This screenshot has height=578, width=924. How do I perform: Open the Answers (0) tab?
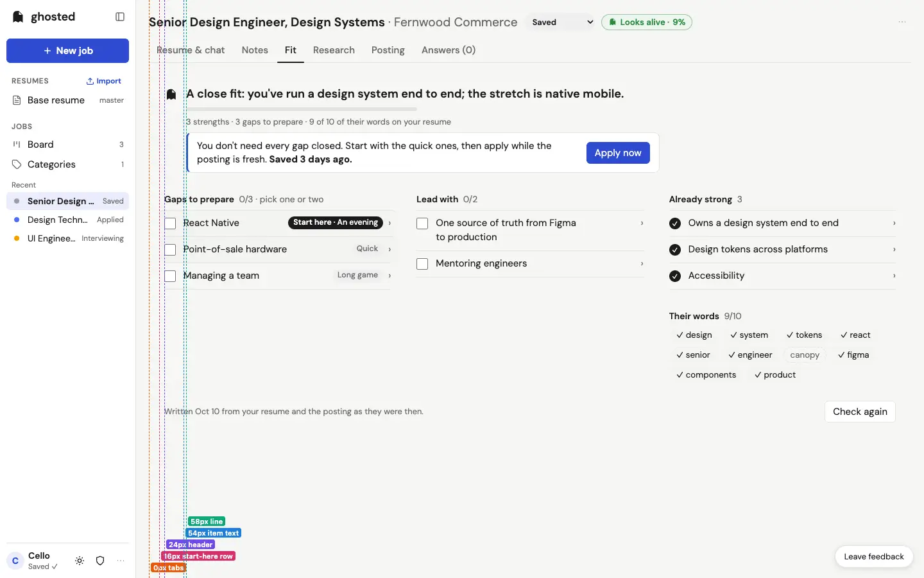[449, 50]
